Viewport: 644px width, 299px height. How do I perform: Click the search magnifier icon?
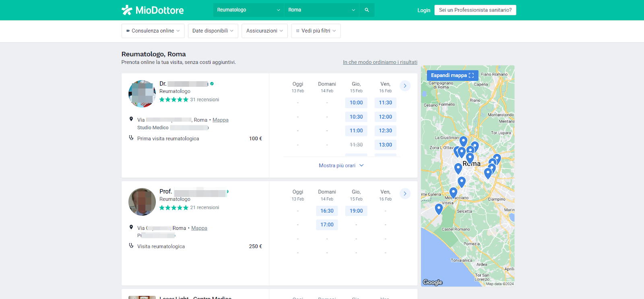coord(367,10)
